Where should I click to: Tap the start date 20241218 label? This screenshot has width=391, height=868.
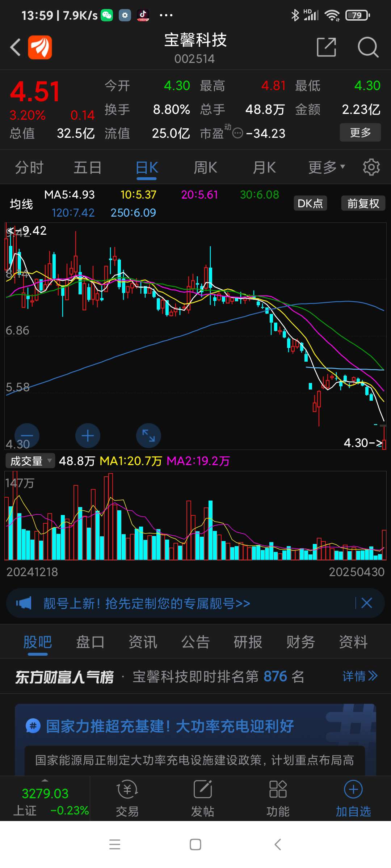pyautogui.click(x=32, y=572)
